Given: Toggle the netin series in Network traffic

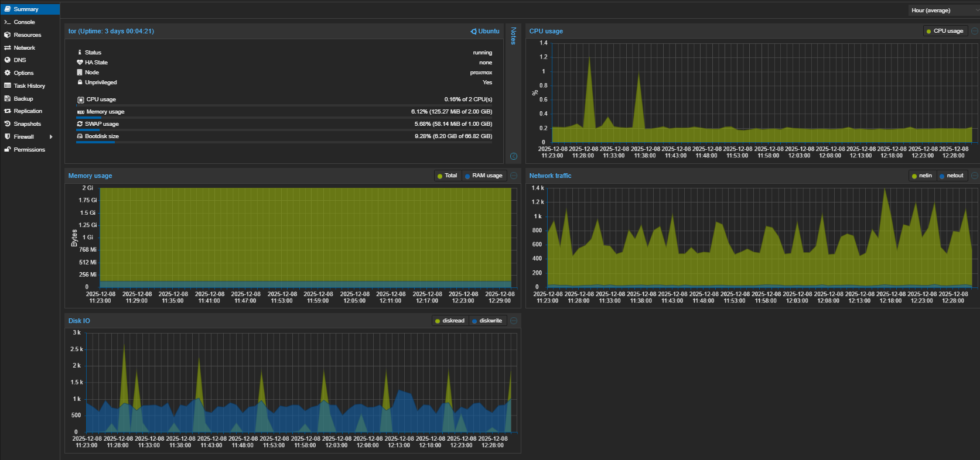Looking at the screenshot, I should coord(921,176).
